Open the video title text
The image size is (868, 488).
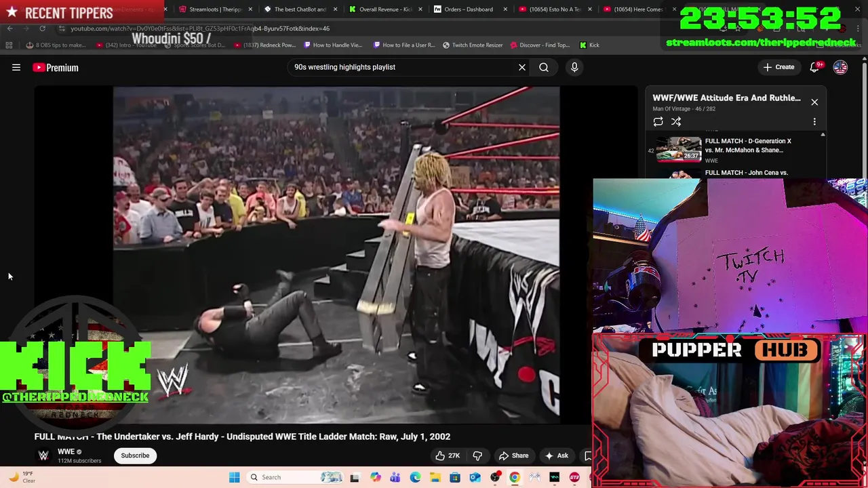[242, 436]
